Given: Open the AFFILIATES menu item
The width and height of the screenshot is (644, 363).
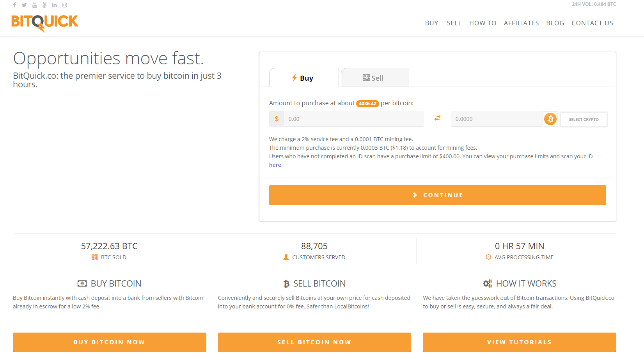Looking at the screenshot, I should point(521,23).
